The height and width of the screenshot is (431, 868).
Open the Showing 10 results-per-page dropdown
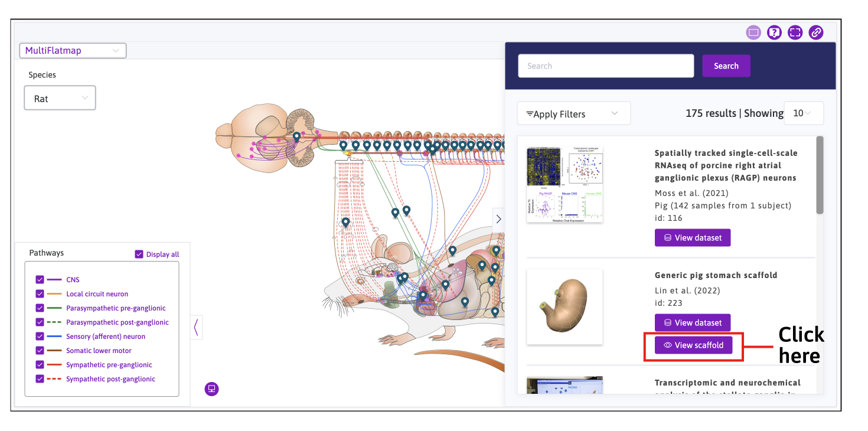(804, 113)
